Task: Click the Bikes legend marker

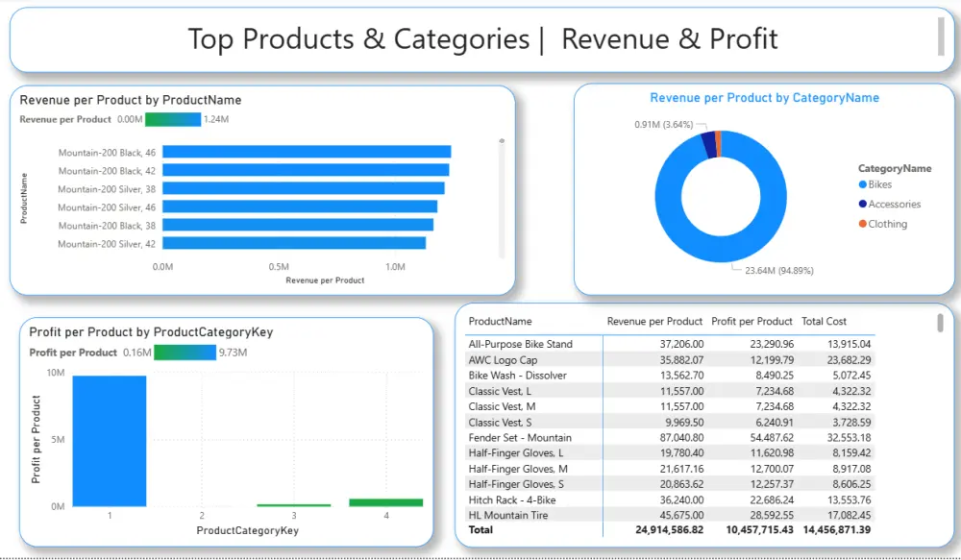Action: click(863, 184)
